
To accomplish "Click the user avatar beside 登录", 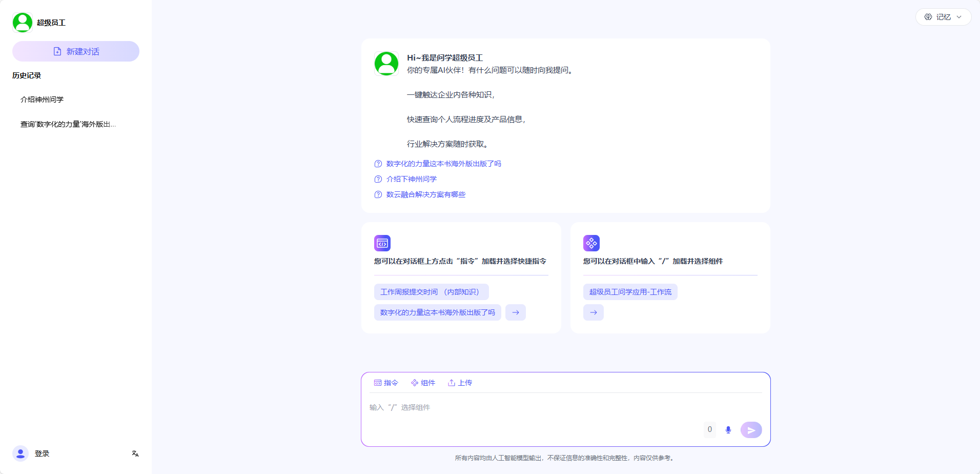I will pyautogui.click(x=21, y=453).
